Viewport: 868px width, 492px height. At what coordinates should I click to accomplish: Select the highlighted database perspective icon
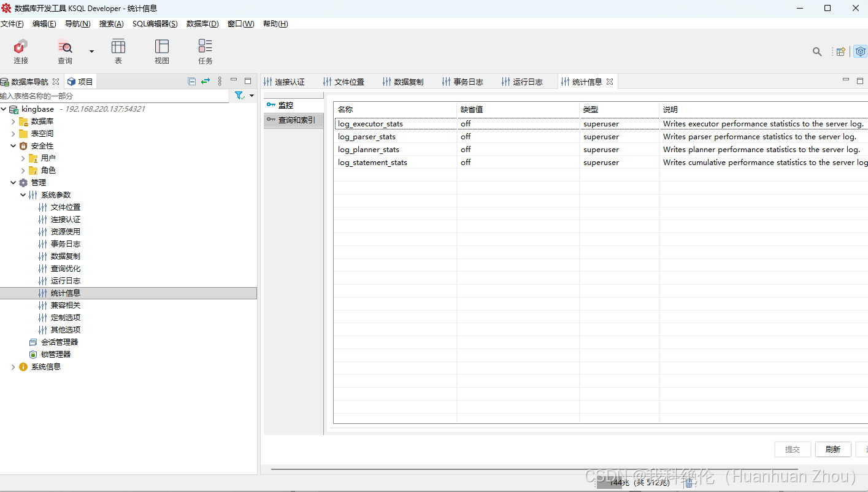861,52
